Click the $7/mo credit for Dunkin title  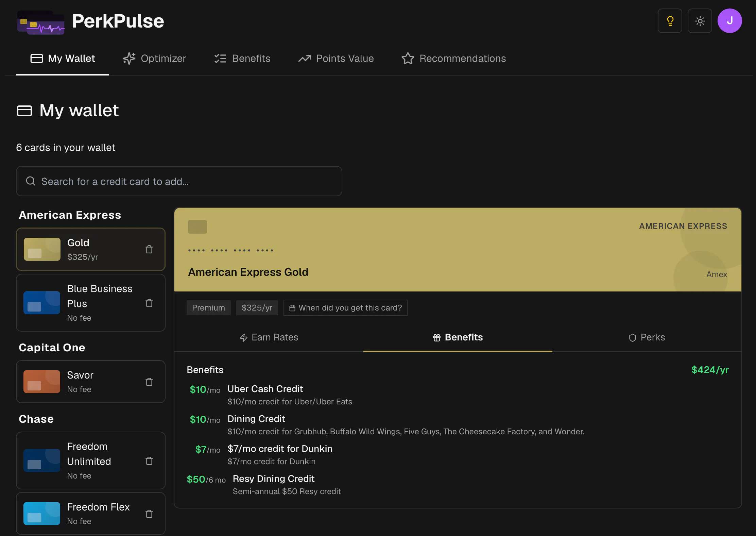[x=280, y=449]
